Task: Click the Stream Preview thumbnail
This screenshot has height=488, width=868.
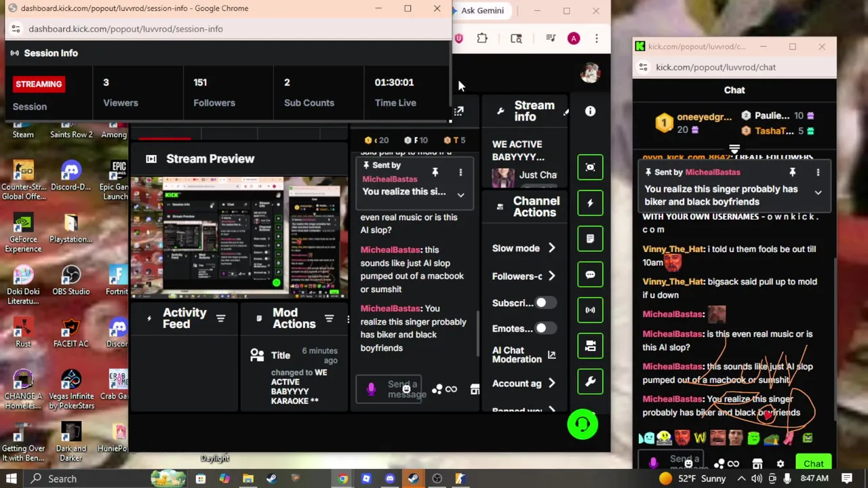Action: 239,237
